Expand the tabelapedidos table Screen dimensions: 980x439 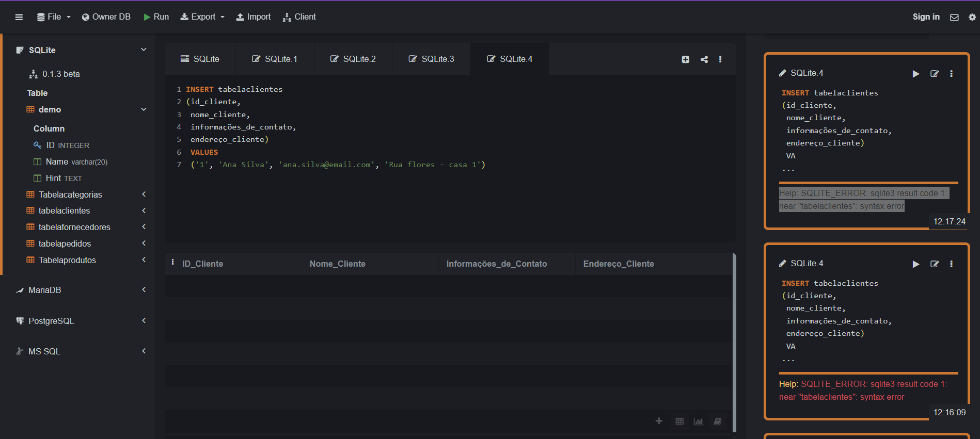(x=144, y=243)
